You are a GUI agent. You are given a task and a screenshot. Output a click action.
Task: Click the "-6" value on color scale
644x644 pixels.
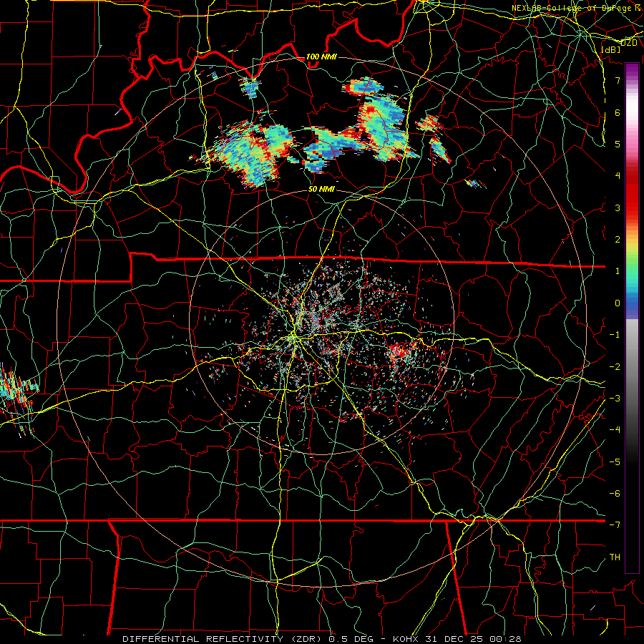[x=615, y=494]
